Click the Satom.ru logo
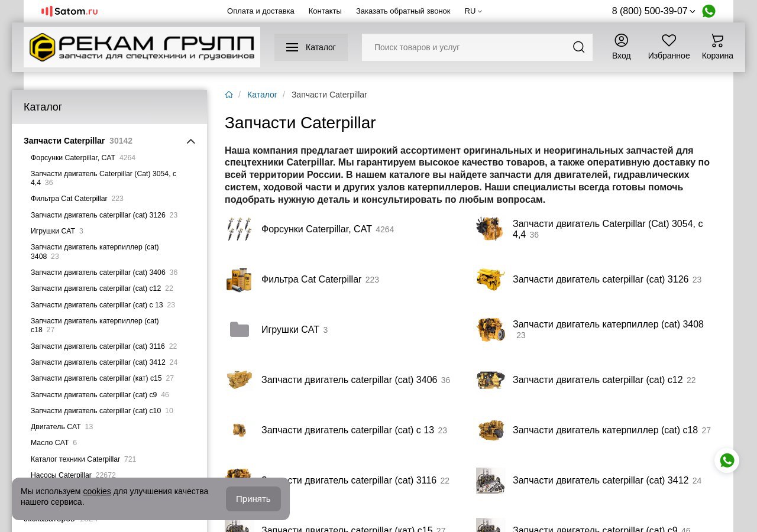The width and height of the screenshot is (757, 532). (x=69, y=11)
